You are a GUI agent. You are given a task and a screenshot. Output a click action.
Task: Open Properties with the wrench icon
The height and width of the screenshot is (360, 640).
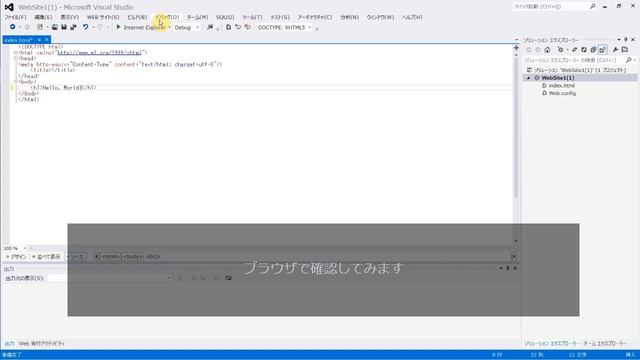click(x=616, y=50)
